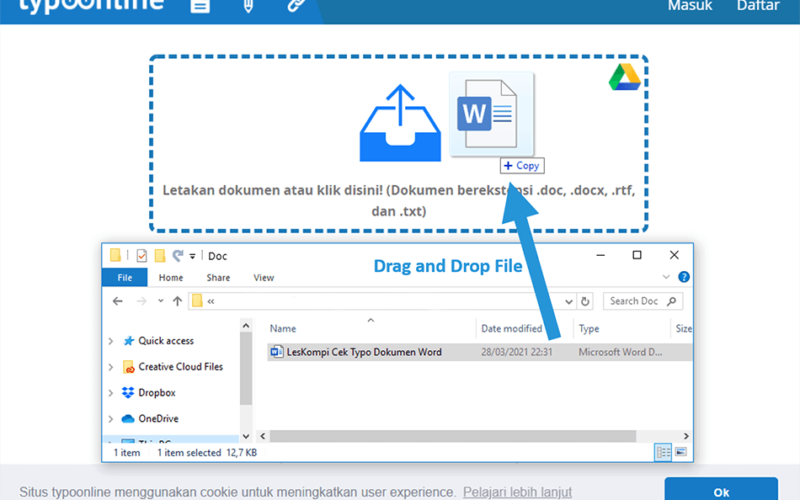The image size is (800, 500).
Task: Click the New folder quick access icon
Action: [x=160, y=255]
